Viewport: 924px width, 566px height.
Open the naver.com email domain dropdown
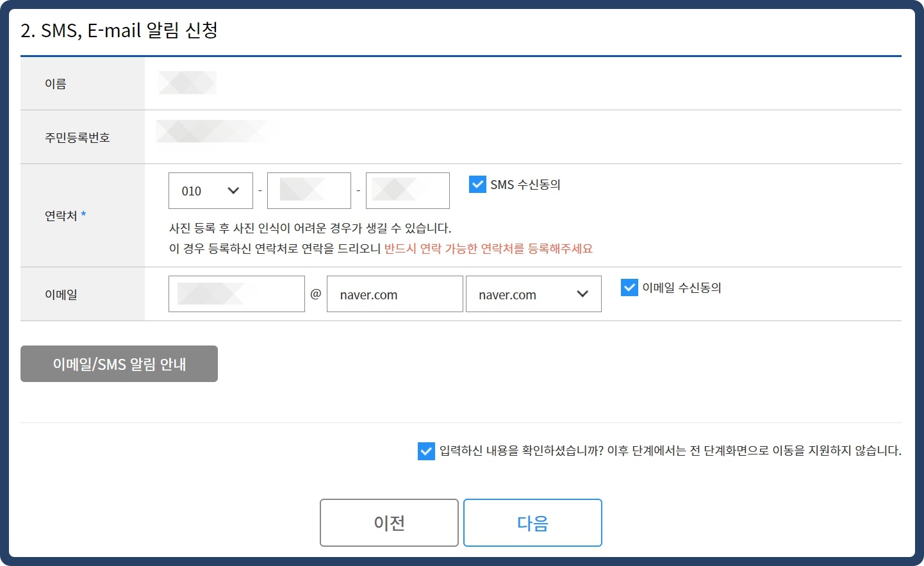(533, 294)
